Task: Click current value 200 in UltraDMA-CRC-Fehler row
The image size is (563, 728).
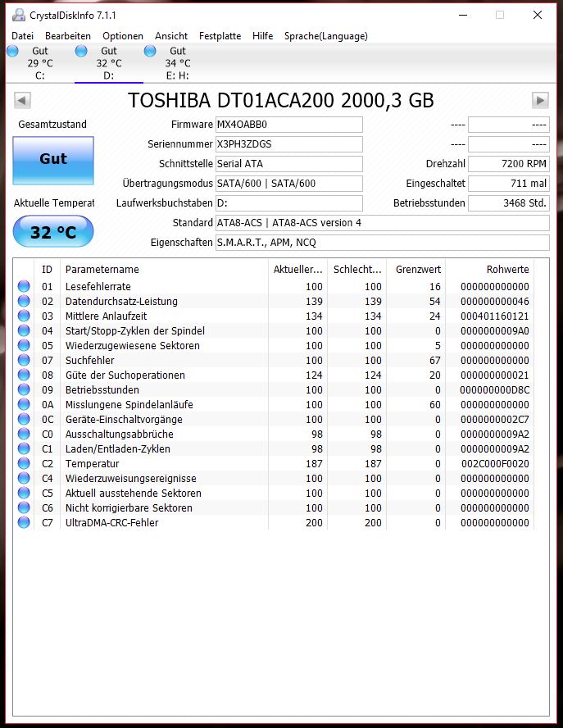Action: [x=314, y=522]
